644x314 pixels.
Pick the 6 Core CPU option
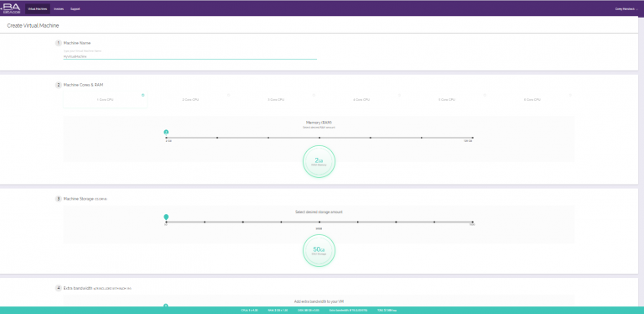(x=532, y=100)
